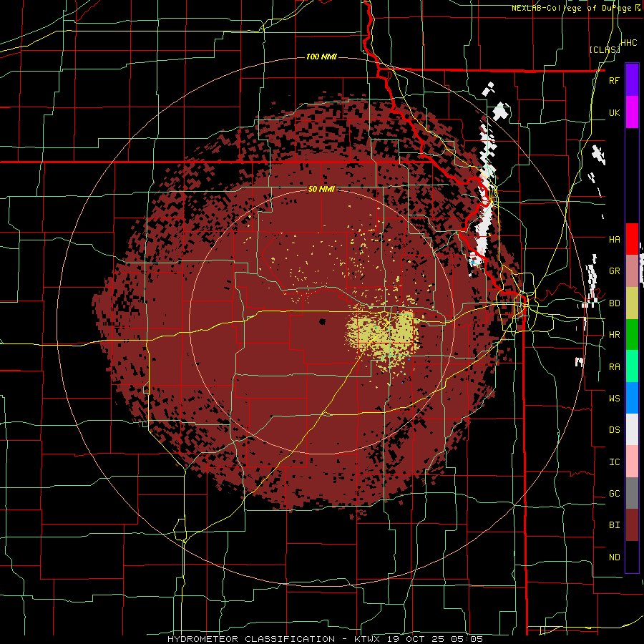Click the Hydrometeor Classification KTWX title caption
Viewport: 644px width, 644px height.
[x=325, y=639]
